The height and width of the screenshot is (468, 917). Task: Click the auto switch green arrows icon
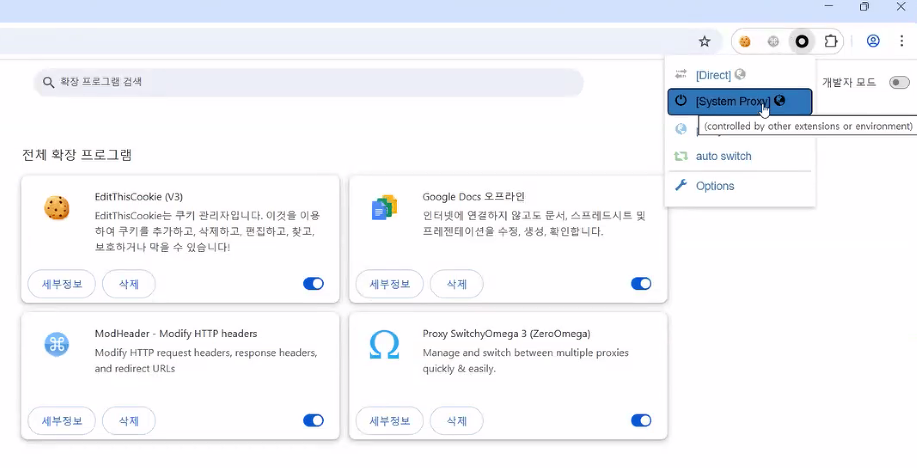680,156
